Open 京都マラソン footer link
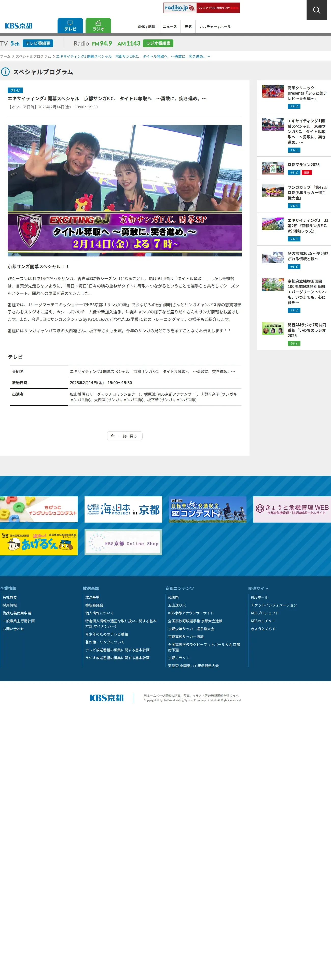This screenshot has height=980, width=331. click(179, 658)
